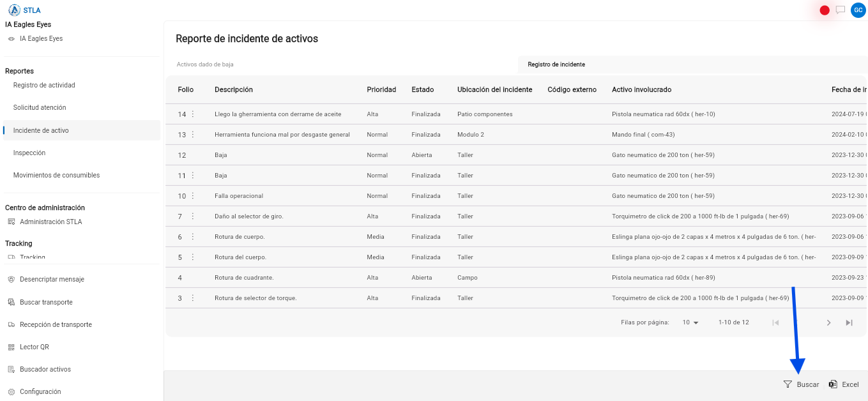Viewport: 868px width, 401px height.
Task: Sort by the Descripción column header
Action: click(234, 89)
